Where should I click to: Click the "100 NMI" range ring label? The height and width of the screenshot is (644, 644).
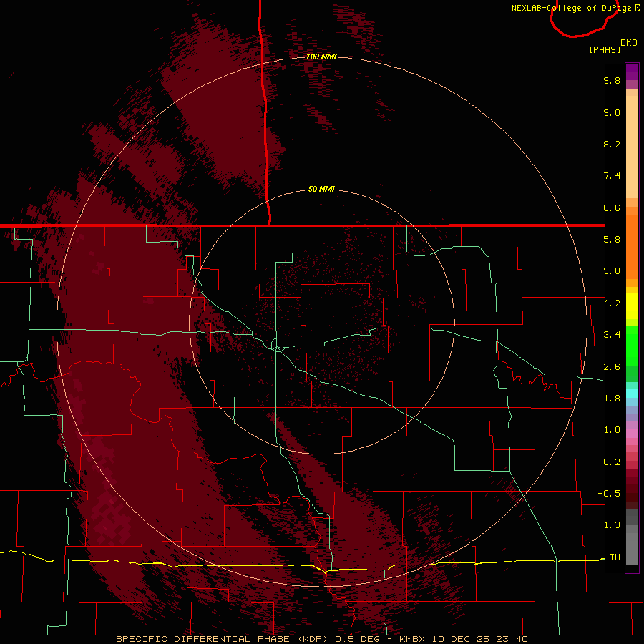pyautogui.click(x=321, y=57)
